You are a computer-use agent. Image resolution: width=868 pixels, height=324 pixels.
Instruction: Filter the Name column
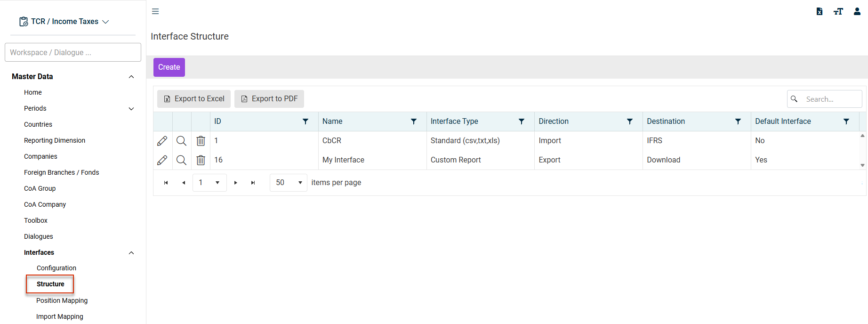tap(414, 121)
